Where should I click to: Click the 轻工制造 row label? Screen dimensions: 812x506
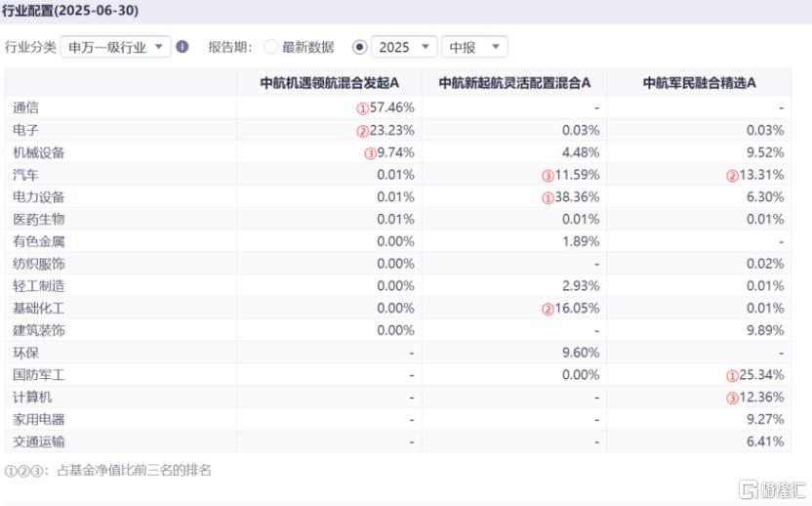(38, 286)
